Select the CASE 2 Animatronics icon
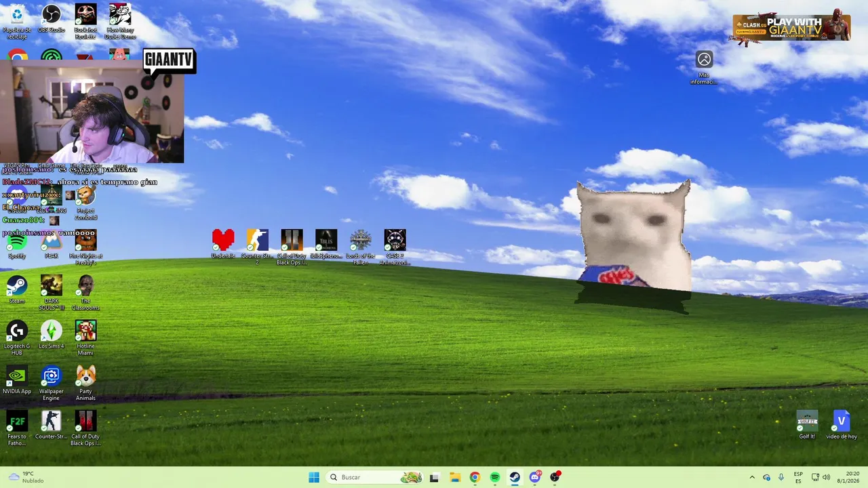This screenshot has width=868, height=488. [395, 247]
